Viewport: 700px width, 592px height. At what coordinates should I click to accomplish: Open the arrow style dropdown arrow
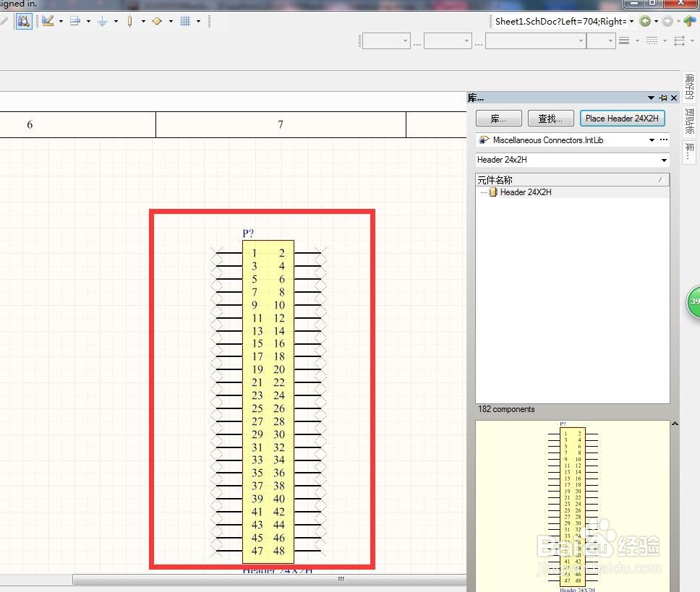click(693, 41)
